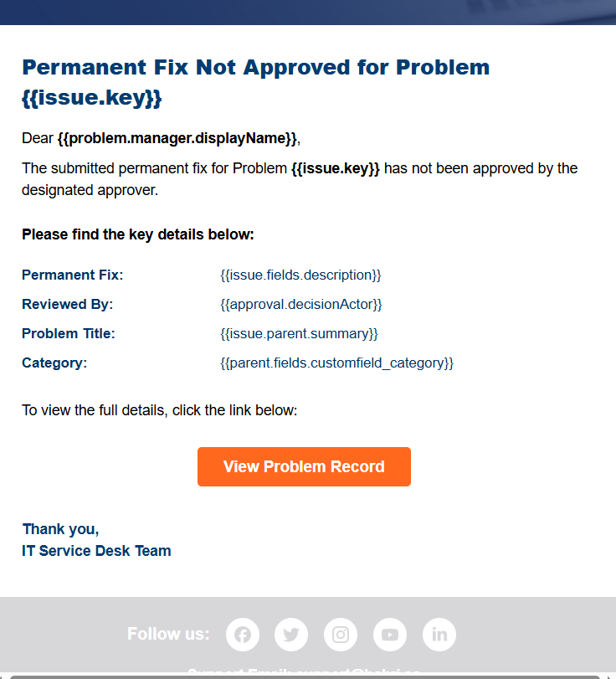Click the "Category:" field label
The height and width of the screenshot is (679, 616).
(x=54, y=363)
